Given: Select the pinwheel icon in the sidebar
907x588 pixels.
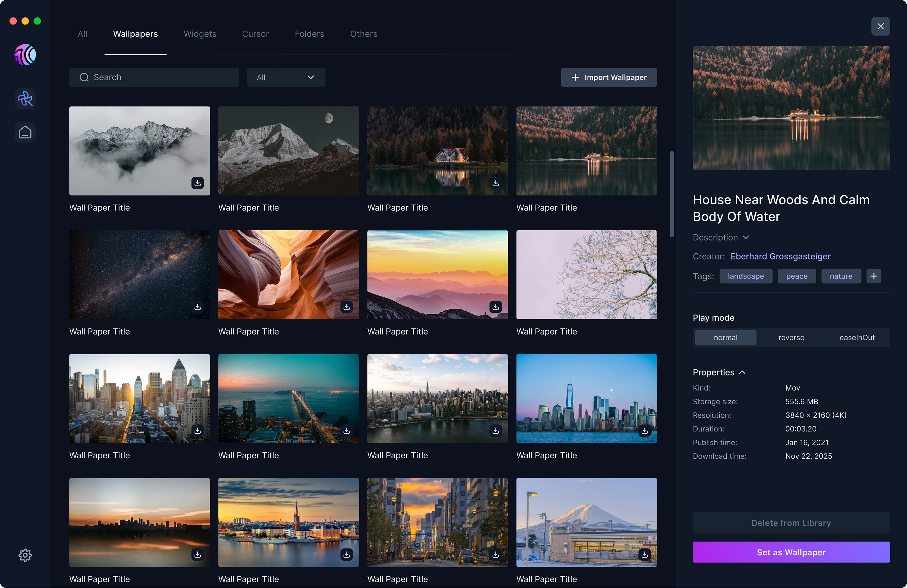Looking at the screenshot, I should point(25,99).
